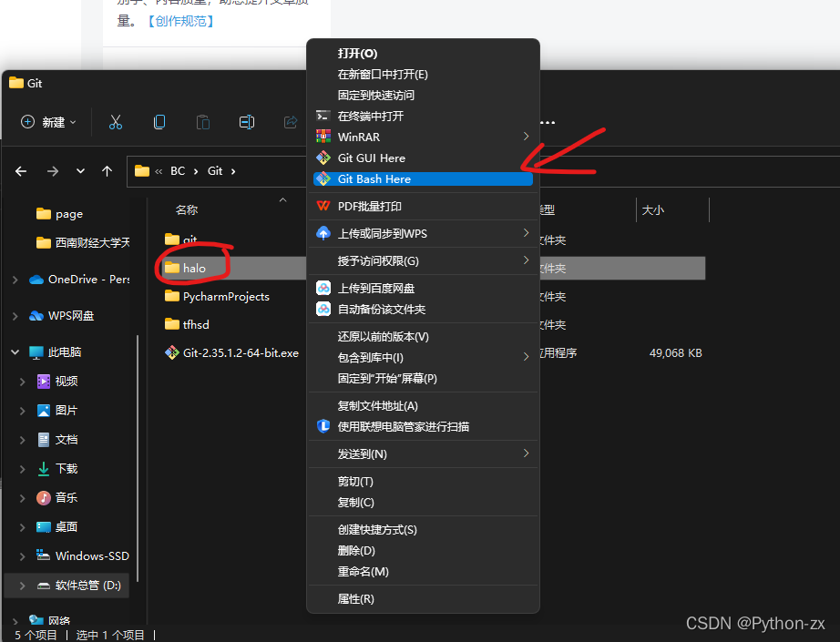Open 【创作规范】 link in background page
The width and height of the screenshot is (840, 642).
pyautogui.click(x=180, y=21)
